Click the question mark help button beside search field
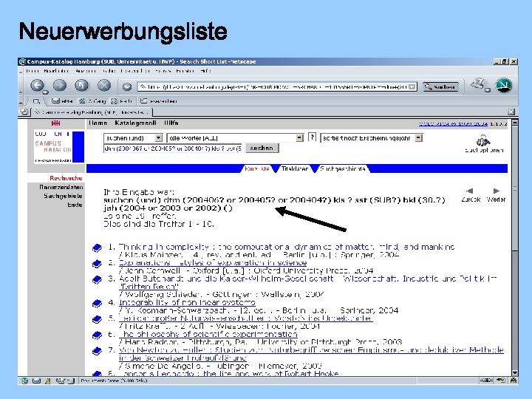Screen dimensions: 532x399 tap(312, 137)
